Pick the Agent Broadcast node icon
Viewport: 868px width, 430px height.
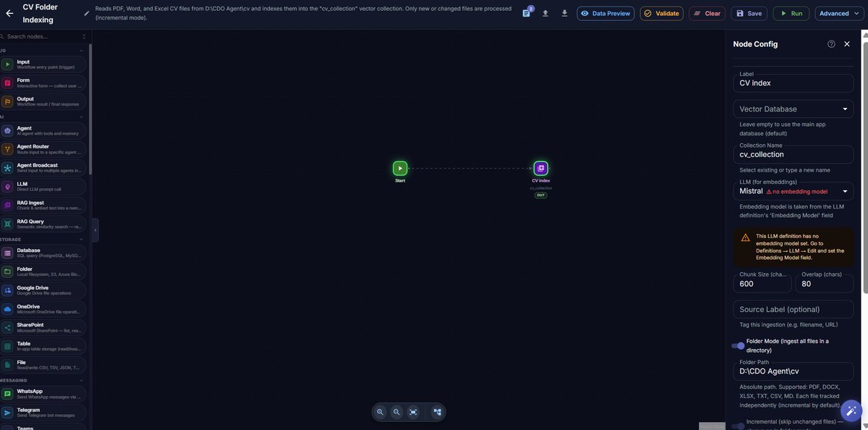pos(7,168)
